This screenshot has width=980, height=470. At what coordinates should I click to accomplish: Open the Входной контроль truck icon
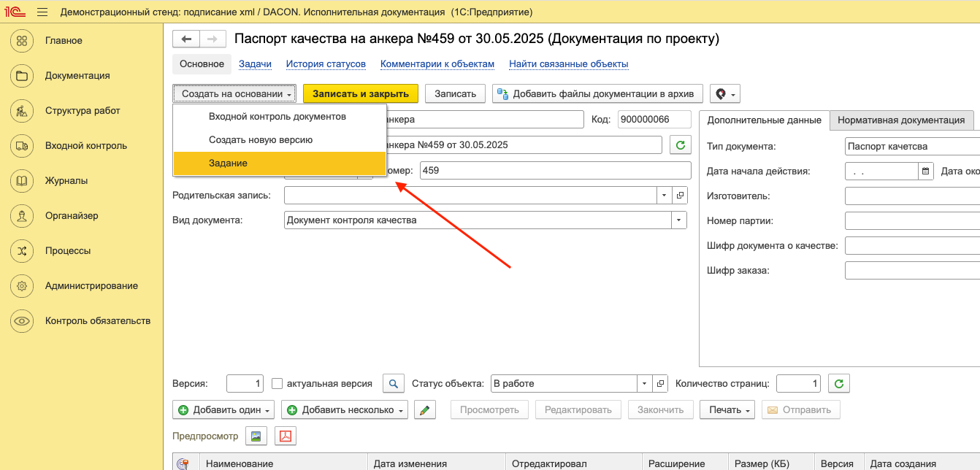[x=22, y=146]
